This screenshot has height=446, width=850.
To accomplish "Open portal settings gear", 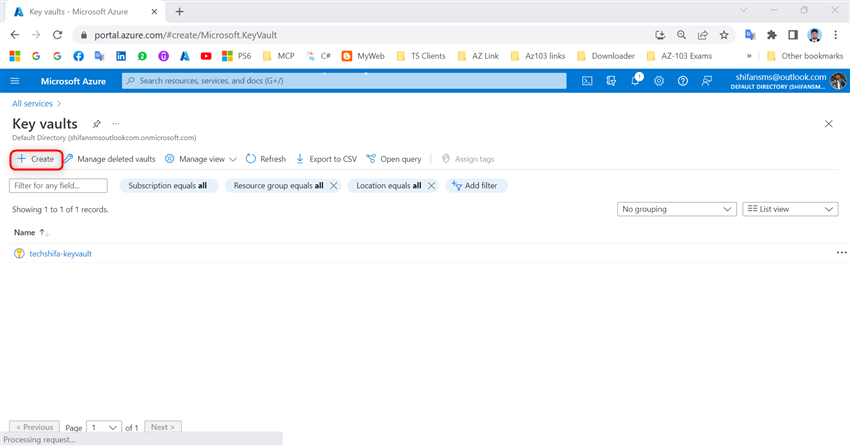I will (659, 81).
